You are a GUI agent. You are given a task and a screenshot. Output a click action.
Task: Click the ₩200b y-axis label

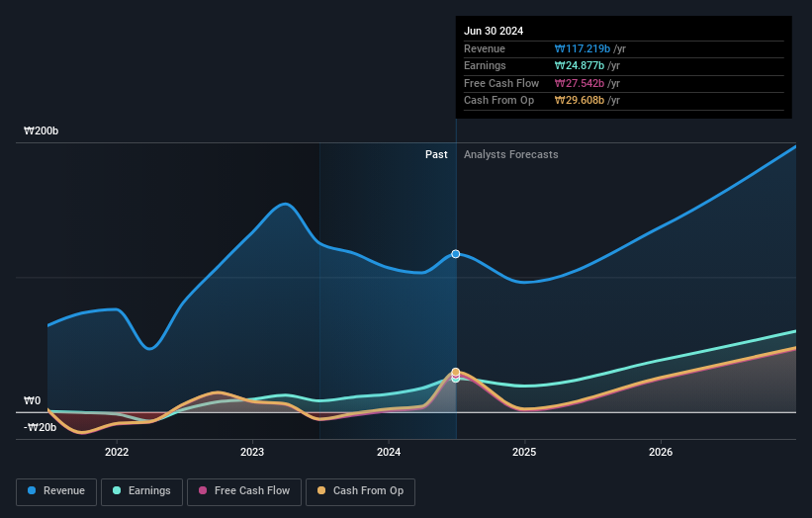(41, 130)
